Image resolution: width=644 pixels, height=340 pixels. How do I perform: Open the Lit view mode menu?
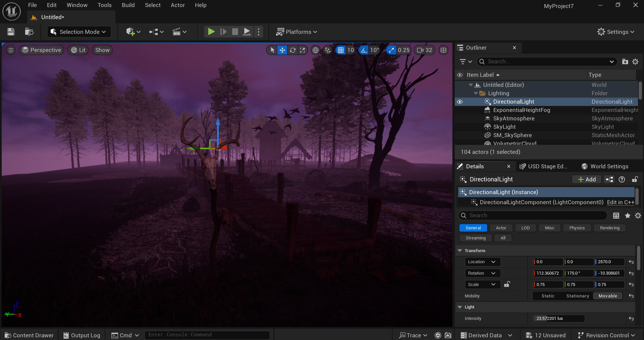[x=78, y=50]
